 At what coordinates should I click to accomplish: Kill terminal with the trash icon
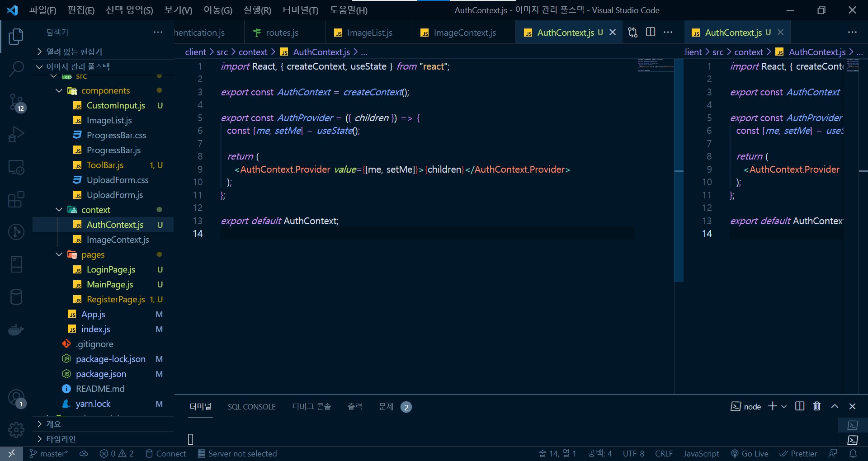pos(816,406)
